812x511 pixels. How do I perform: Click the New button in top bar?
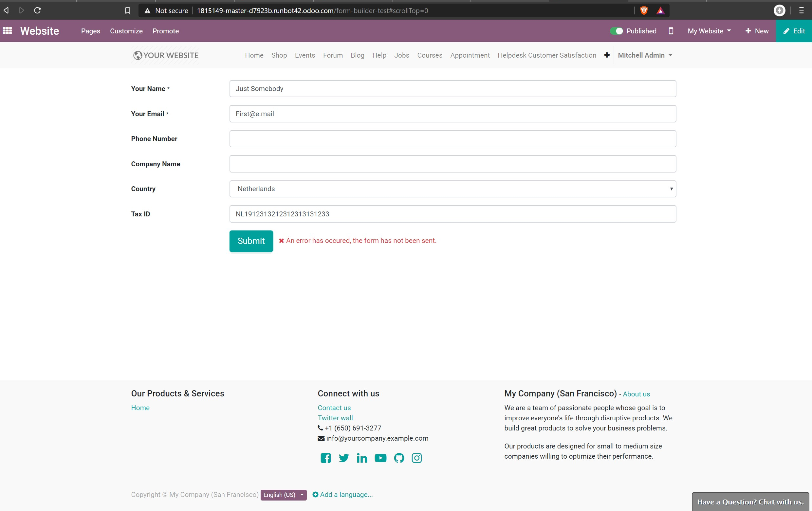click(x=757, y=31)
